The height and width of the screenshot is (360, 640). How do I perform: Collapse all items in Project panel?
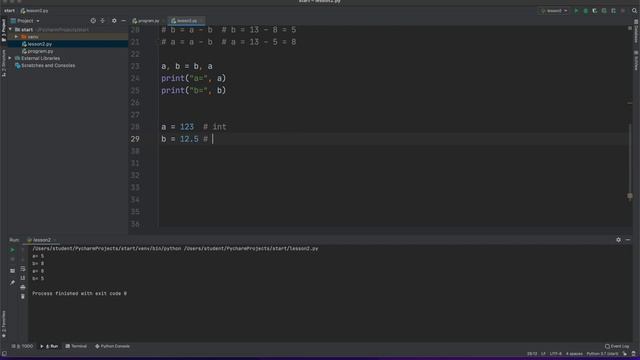tap(103, 21)
